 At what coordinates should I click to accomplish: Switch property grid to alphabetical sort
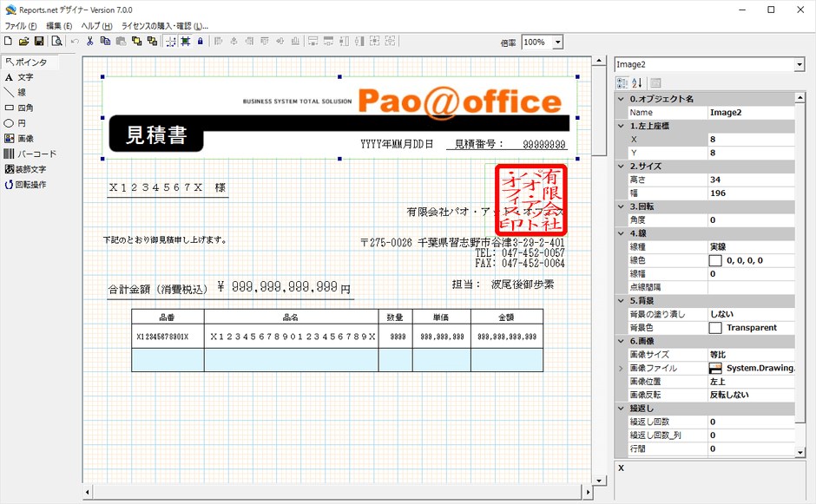(x=637, y=82)
